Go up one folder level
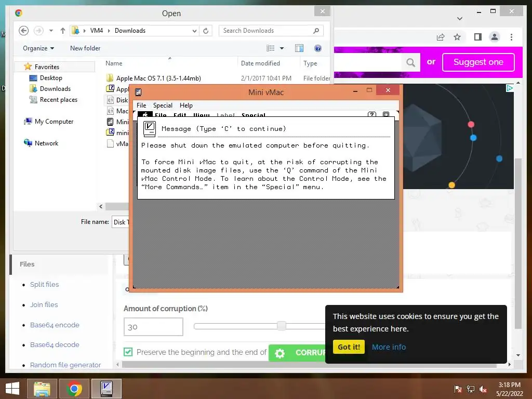 [x=63, y=31]
